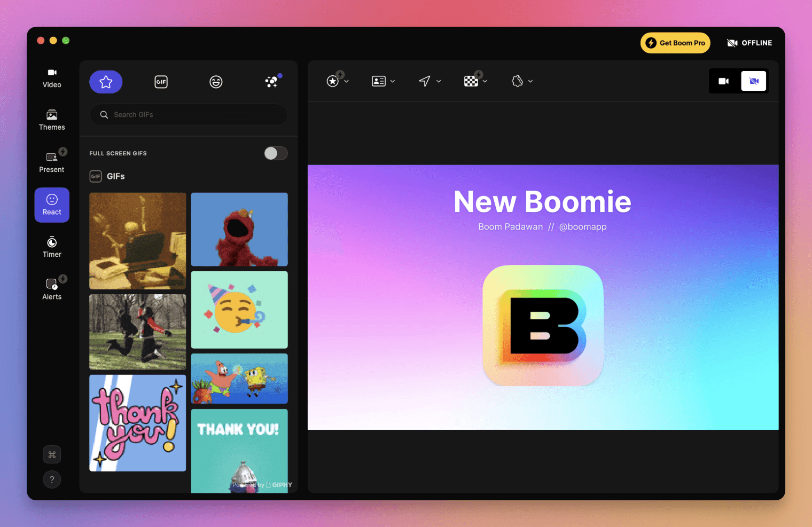Open the Timer section in sidebar

click(x=52, y=247)
